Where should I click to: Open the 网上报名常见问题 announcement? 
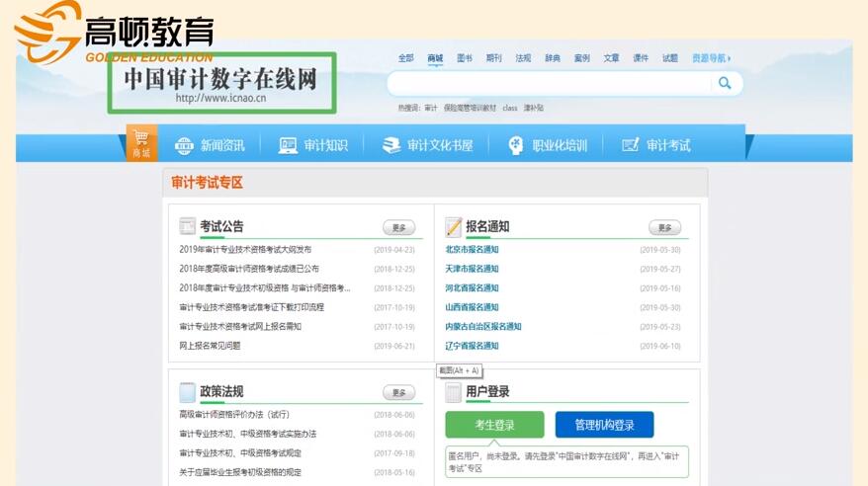(210, 346)
